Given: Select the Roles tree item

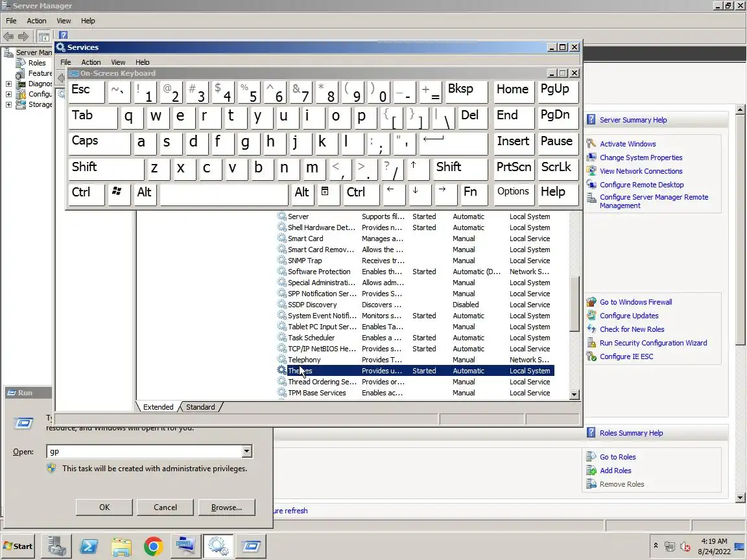Looking at the screenshot, I should click(x=37, y=63).
